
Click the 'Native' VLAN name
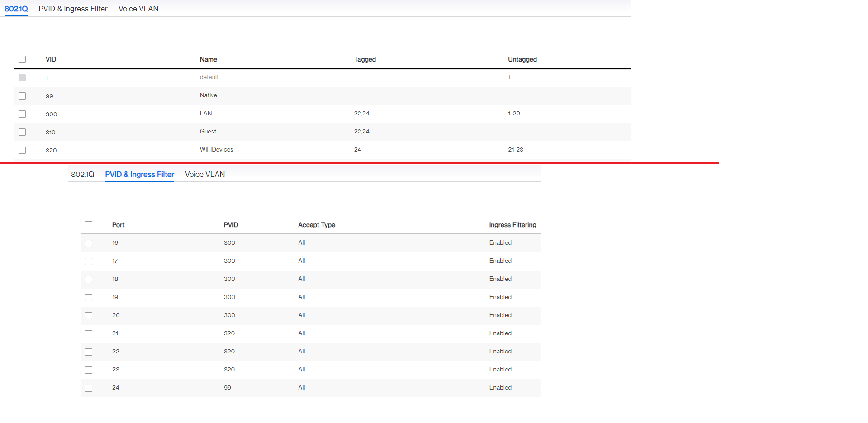point(209,95)
